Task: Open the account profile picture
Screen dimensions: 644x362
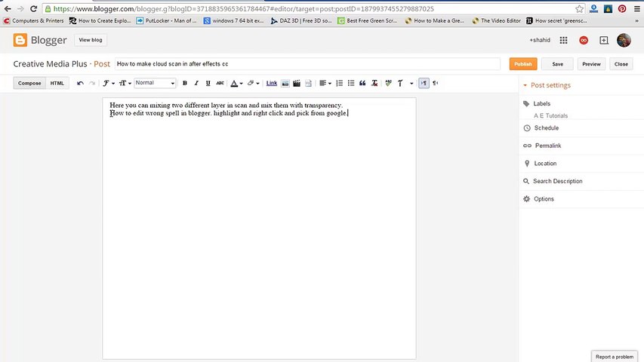Action: [624, 40]
